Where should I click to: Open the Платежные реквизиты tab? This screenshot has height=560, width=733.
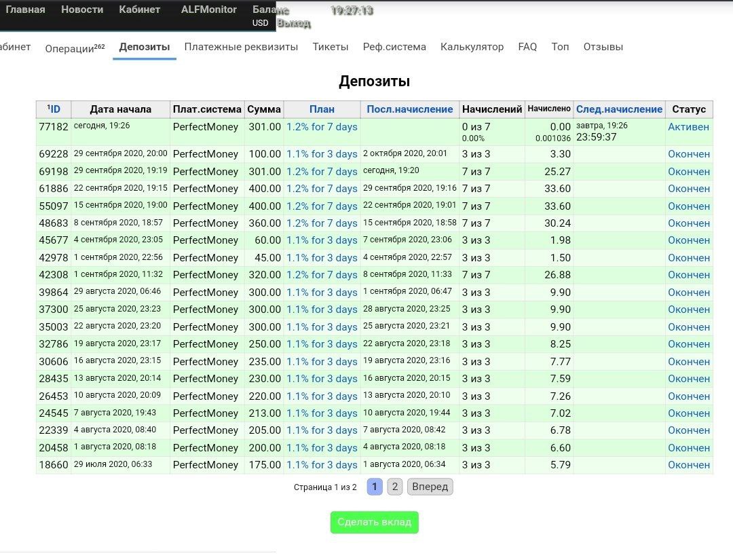pos(241,47)
